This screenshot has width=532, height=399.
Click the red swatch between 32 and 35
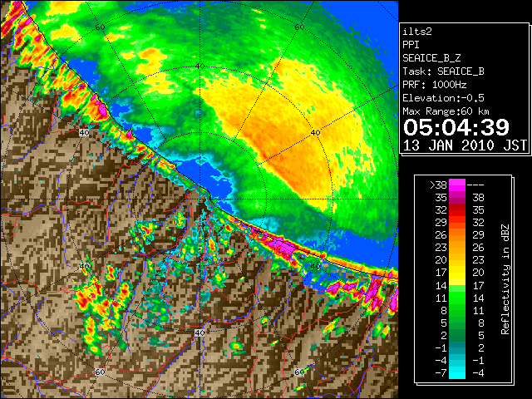point(457,210)
